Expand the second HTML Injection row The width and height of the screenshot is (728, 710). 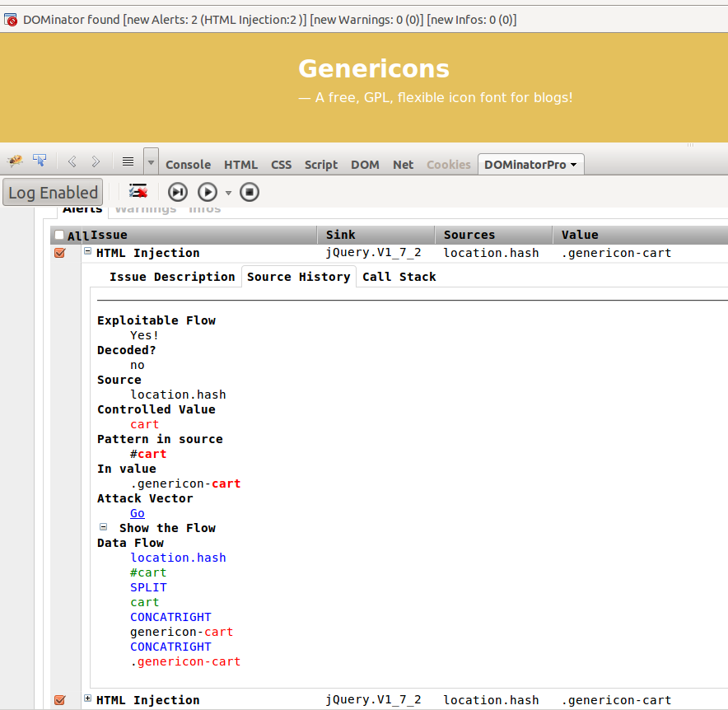pyautogui.click(x=88, y=698)
